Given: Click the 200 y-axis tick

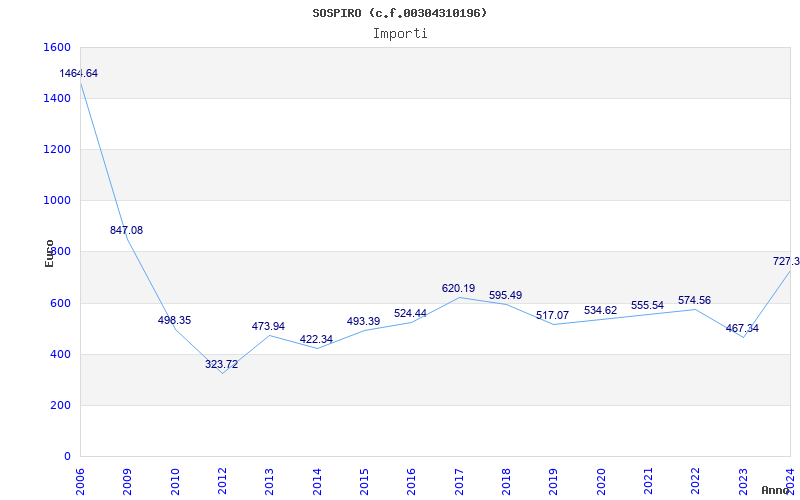Looking at the screenshot, I should click(x=60, y=406).
